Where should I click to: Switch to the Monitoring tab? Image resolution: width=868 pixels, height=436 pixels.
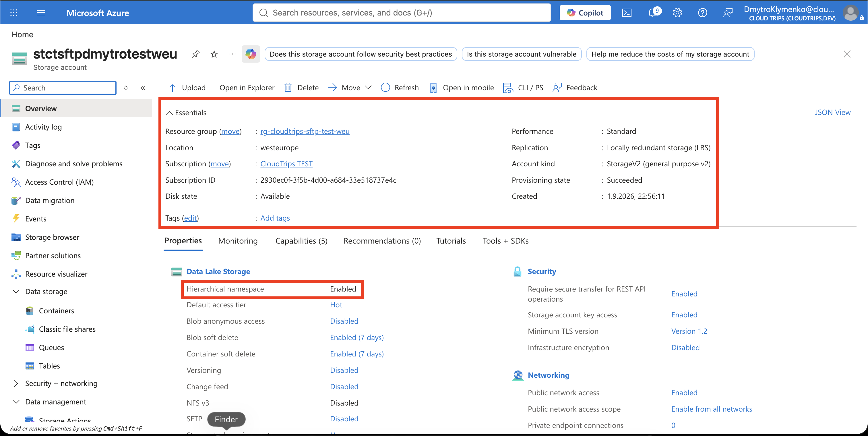[x=238, y=241]
